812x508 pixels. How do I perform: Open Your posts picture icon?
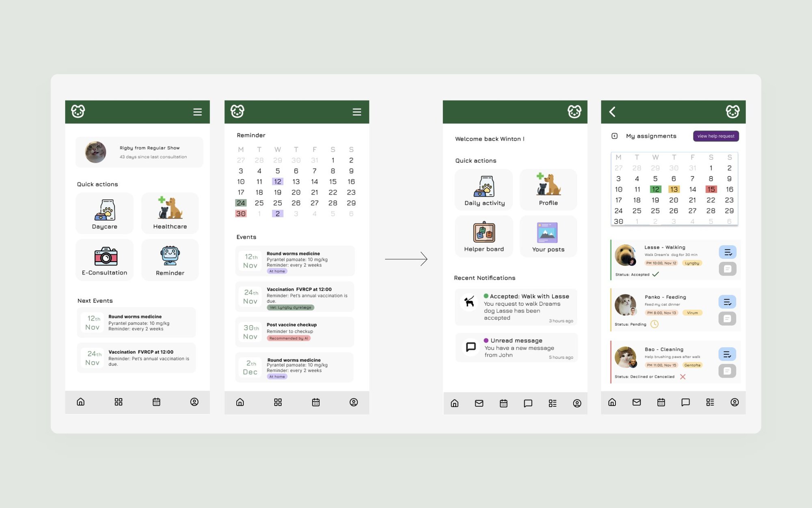tap(547, 232)
